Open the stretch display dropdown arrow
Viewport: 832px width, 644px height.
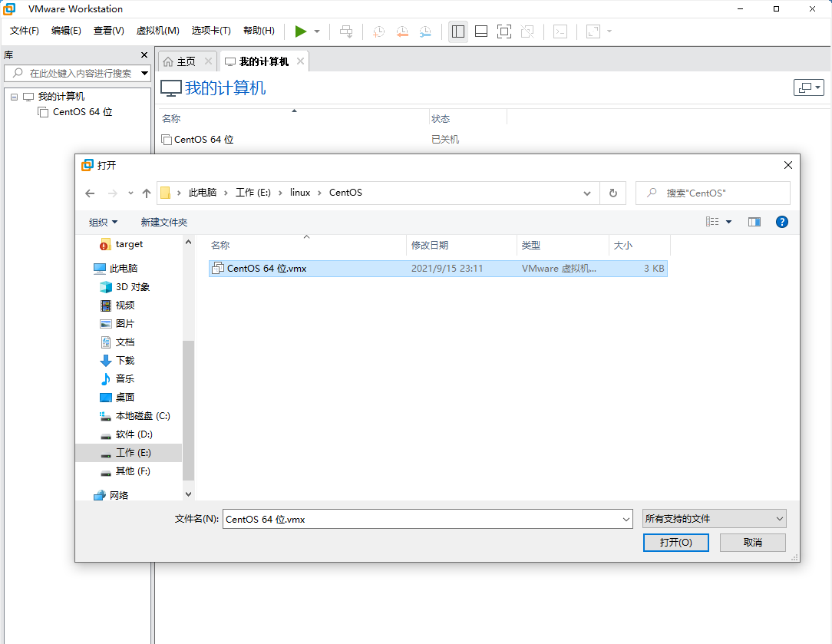(x=609, y=31)
